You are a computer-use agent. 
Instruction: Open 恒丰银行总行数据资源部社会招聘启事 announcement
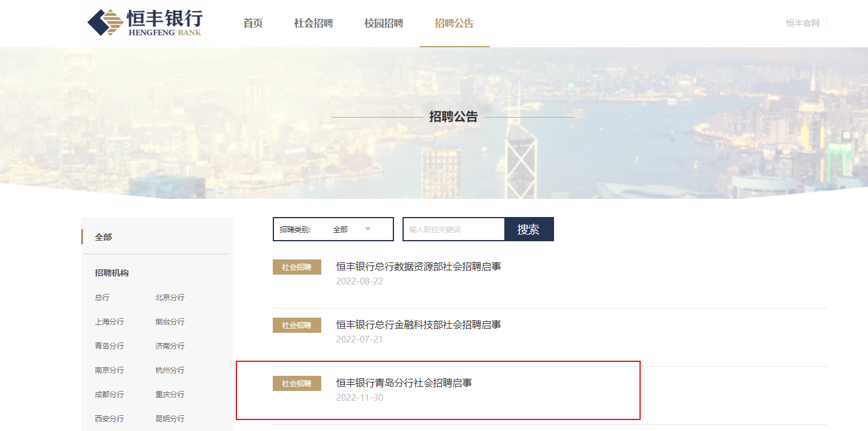(x=418, y=266)
